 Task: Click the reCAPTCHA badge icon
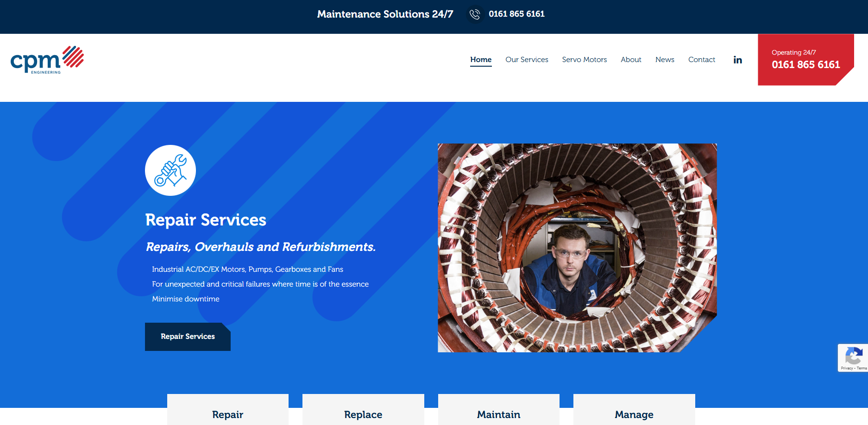(853, 357)
